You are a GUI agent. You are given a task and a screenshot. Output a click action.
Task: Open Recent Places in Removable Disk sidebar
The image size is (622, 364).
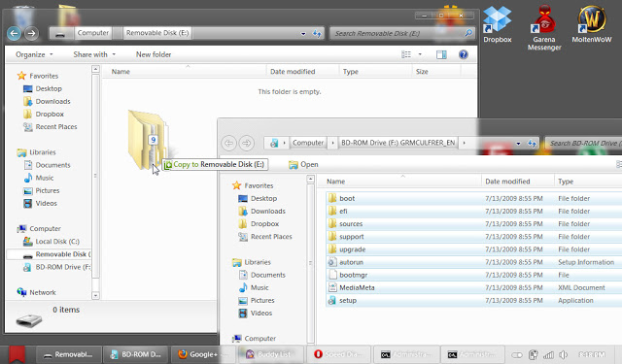50,127
